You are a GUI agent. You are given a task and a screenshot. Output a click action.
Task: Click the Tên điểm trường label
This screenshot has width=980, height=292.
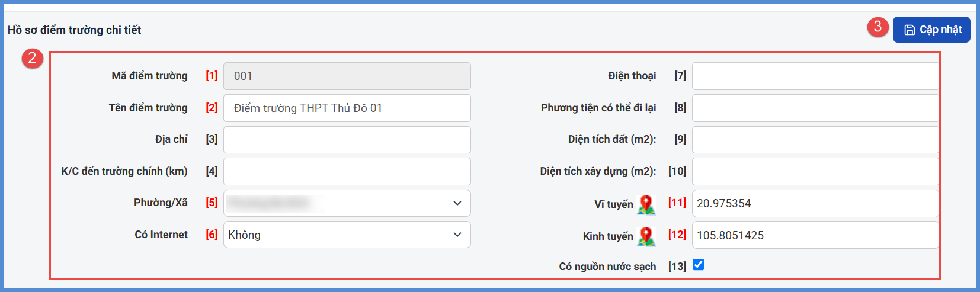[148, 108]
